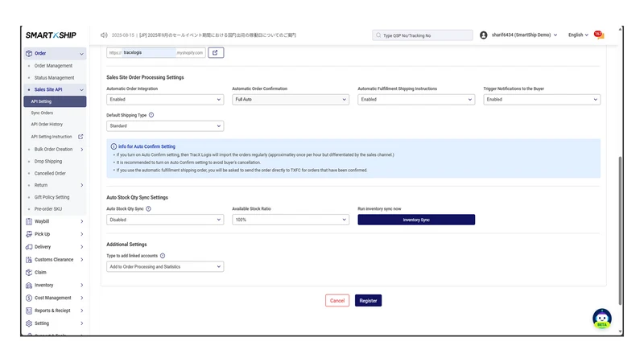This screenshot has height=362, width=644.
Task: Click the Register button
Action: (x=368, y=300)
